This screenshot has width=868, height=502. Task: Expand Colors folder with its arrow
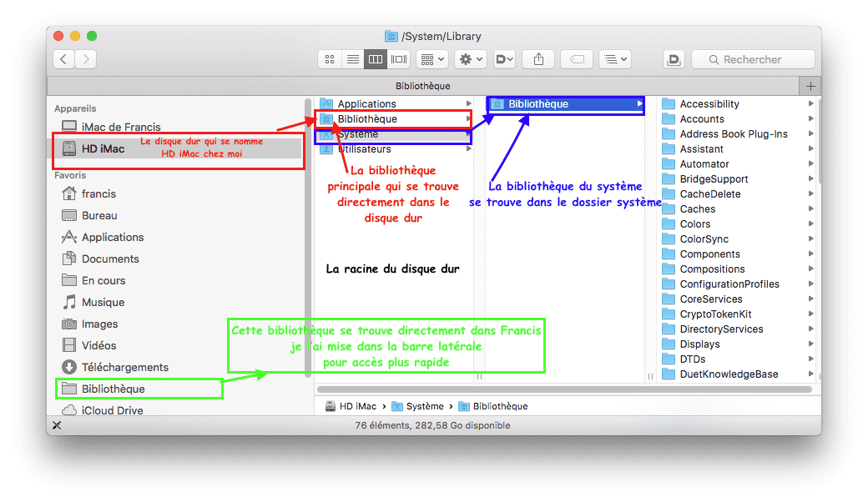[810, 223]
